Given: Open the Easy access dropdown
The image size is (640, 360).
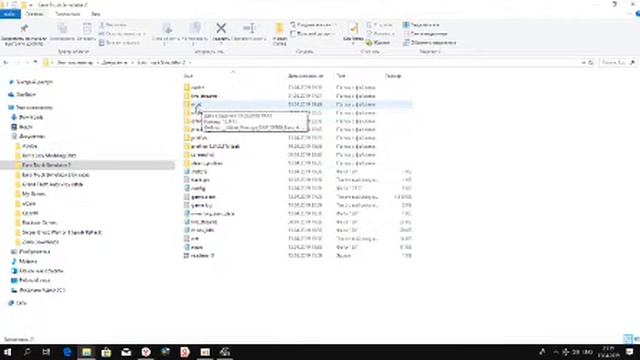Looking at the screenshot, I should pos(313,34).
